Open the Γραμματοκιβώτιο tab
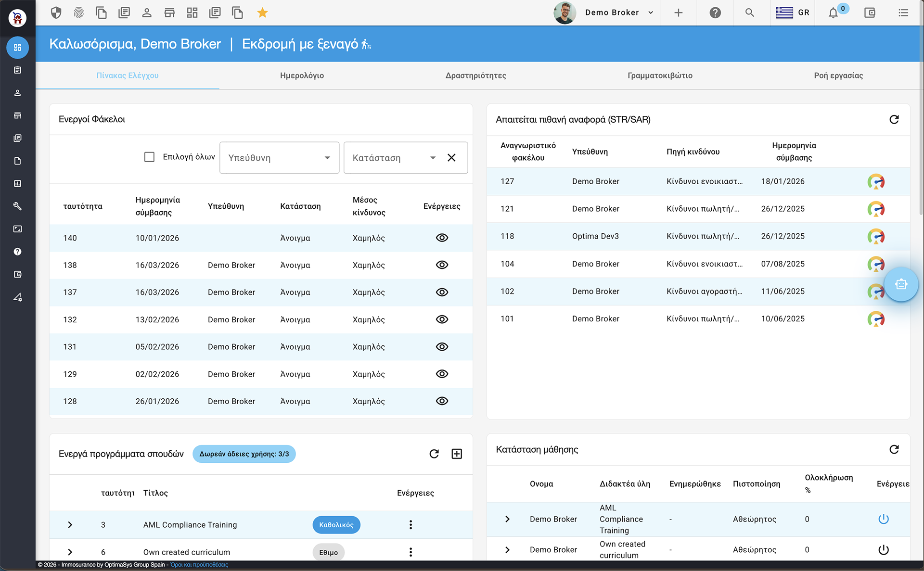The height and width of the screenshot is (571, 924). coord(660,76)
